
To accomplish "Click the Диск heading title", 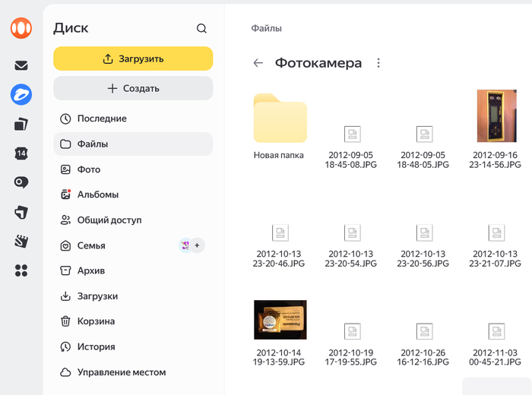I will (71, 28).
